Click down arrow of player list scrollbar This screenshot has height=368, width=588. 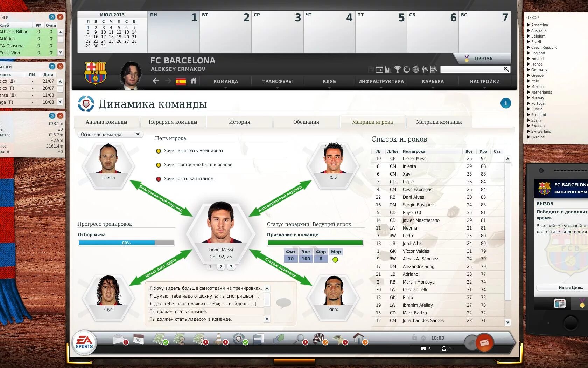(508, 322)
